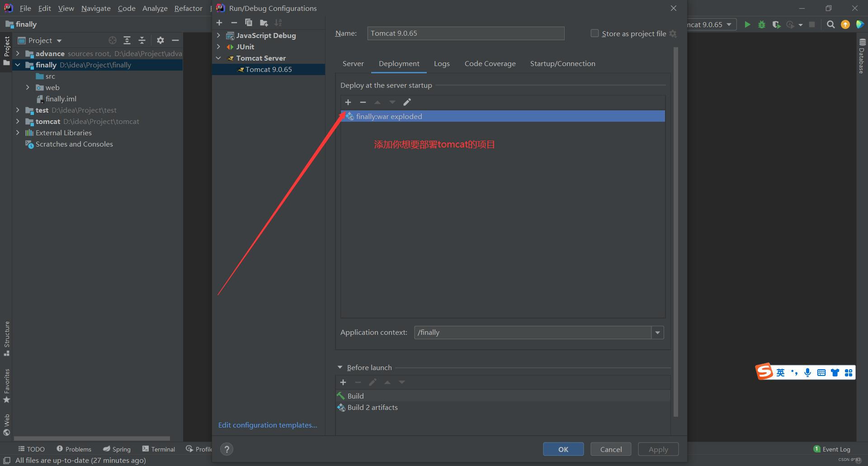Remove the Before launch task
868x466 pixels.
point(358,382)
